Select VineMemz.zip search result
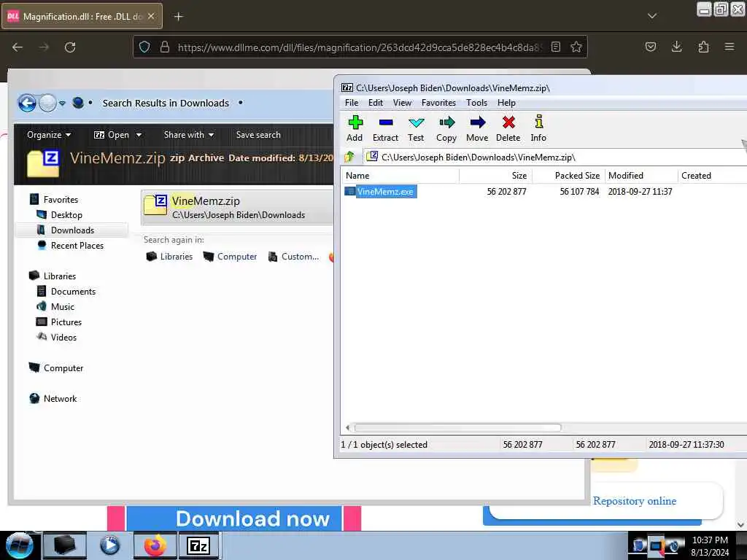 [x=237, y=207]
